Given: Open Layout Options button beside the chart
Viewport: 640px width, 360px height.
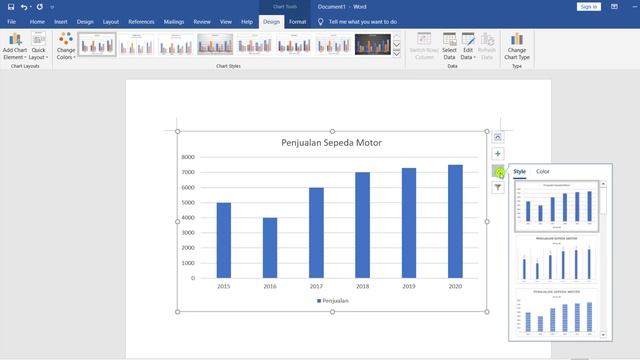Looking at the screenshot, I should pos(498,137).
